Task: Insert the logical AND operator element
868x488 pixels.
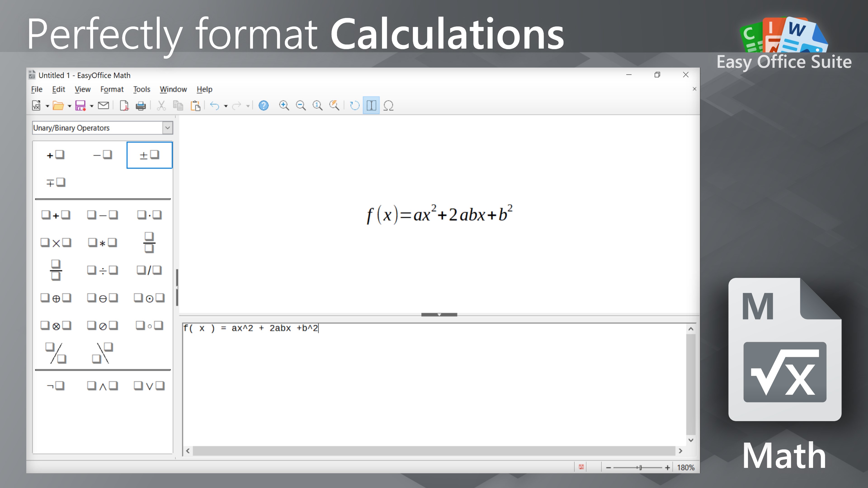Action: pos(102,386)
